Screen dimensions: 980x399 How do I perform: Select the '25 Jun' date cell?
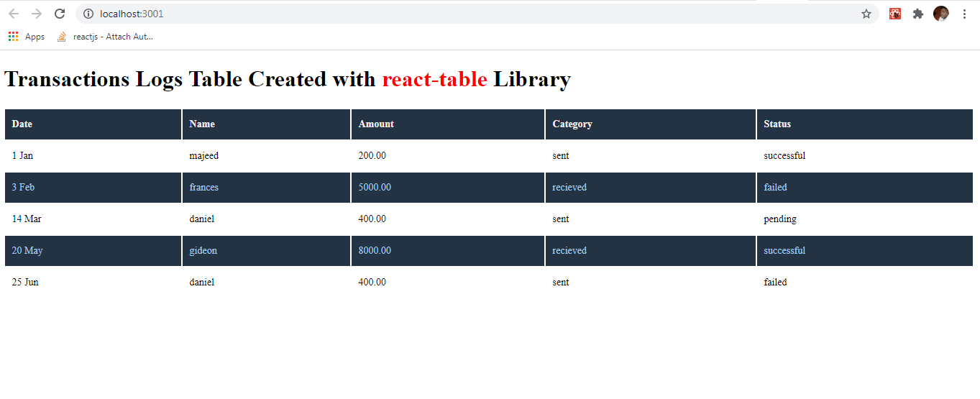[x=93, y=283]
